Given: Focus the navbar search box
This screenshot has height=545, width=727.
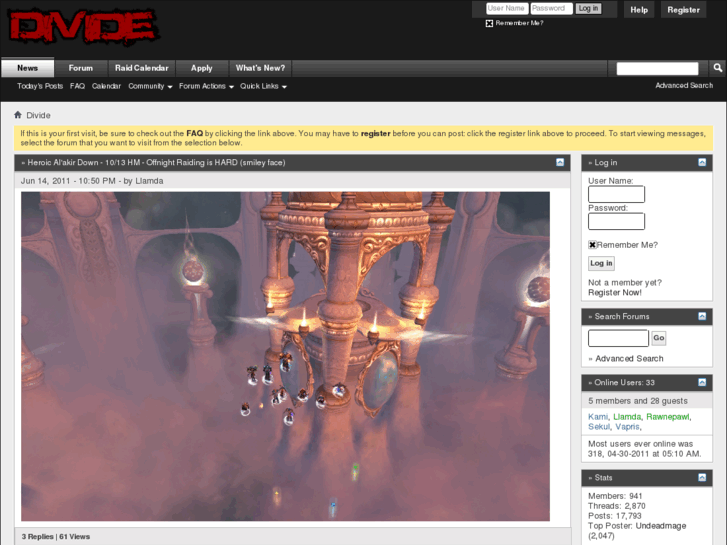Looking at the screenshot, I should pyautogui.click(x=657, y=68).
